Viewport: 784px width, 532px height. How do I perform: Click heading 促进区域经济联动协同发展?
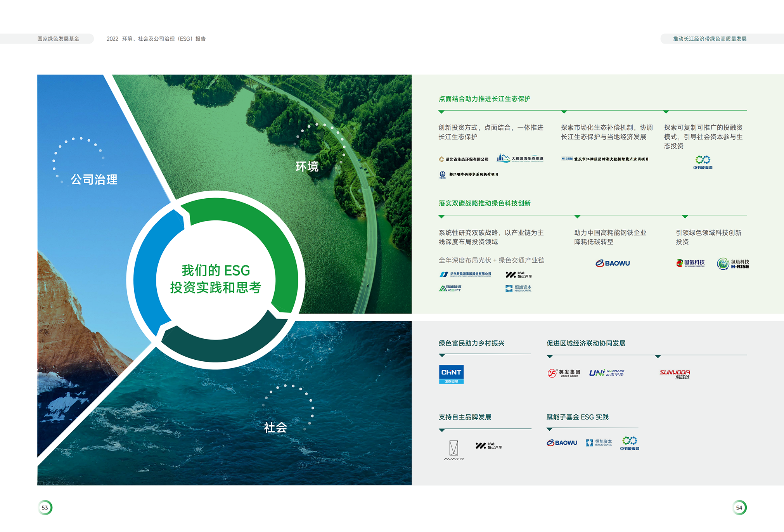(x=586, y=343)
